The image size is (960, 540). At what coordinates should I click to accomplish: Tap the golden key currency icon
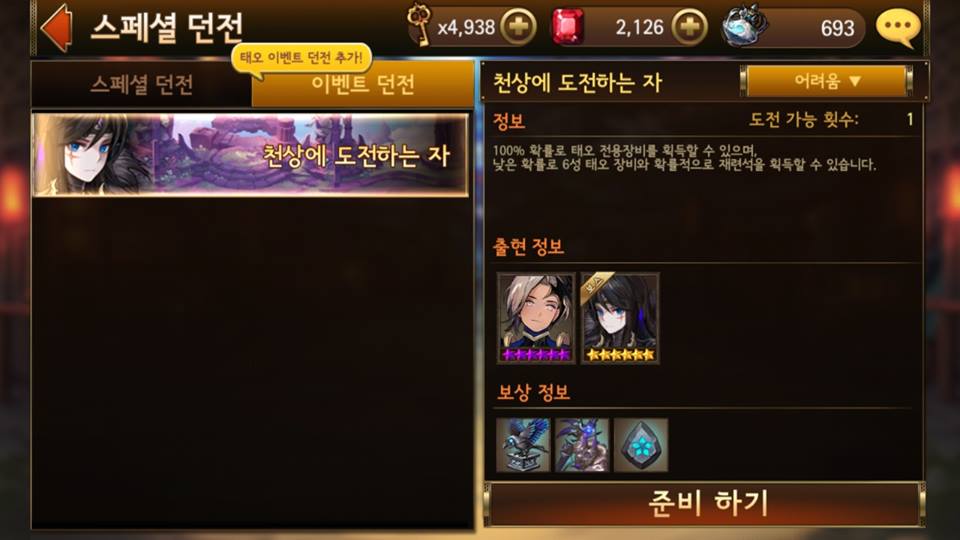(x=419, y=25)
